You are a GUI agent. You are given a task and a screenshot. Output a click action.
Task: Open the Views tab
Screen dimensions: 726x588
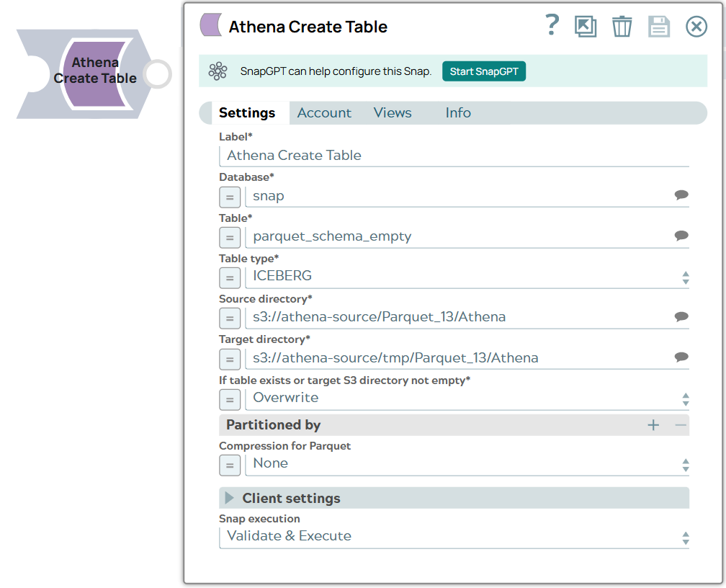(392, 113)
